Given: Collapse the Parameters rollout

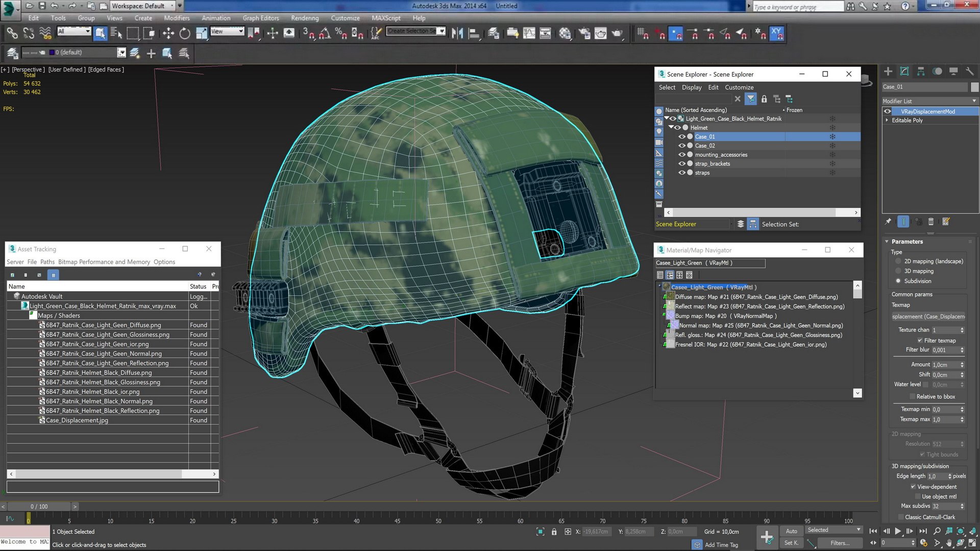Looking at the screenshot, I should (907, 241).
